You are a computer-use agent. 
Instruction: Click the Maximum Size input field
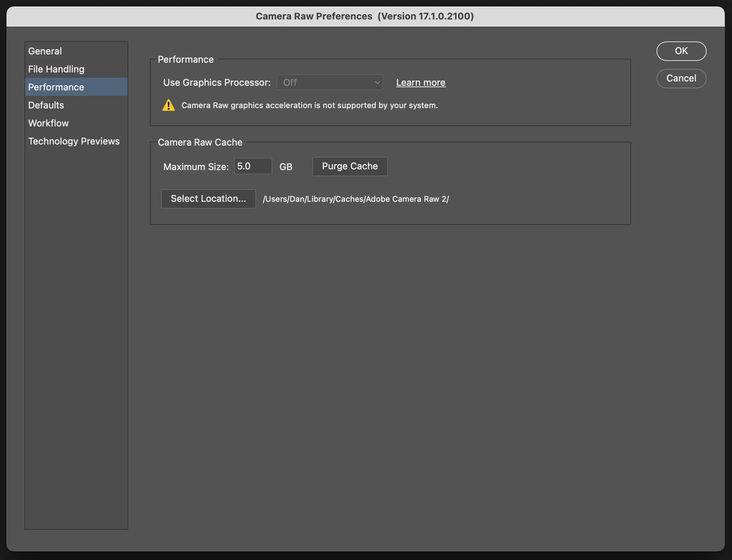(253, 166)
